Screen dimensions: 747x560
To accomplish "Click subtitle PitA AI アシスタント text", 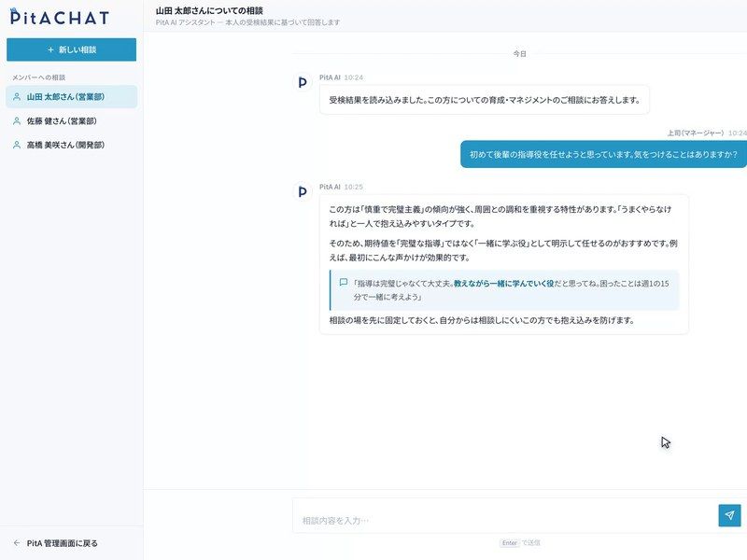I will [247, 22].
